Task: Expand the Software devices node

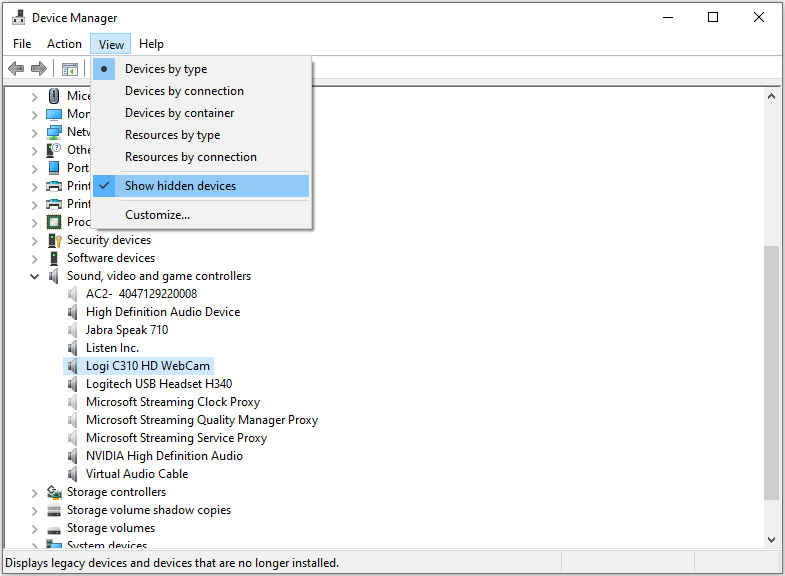Action: (35, 258)
